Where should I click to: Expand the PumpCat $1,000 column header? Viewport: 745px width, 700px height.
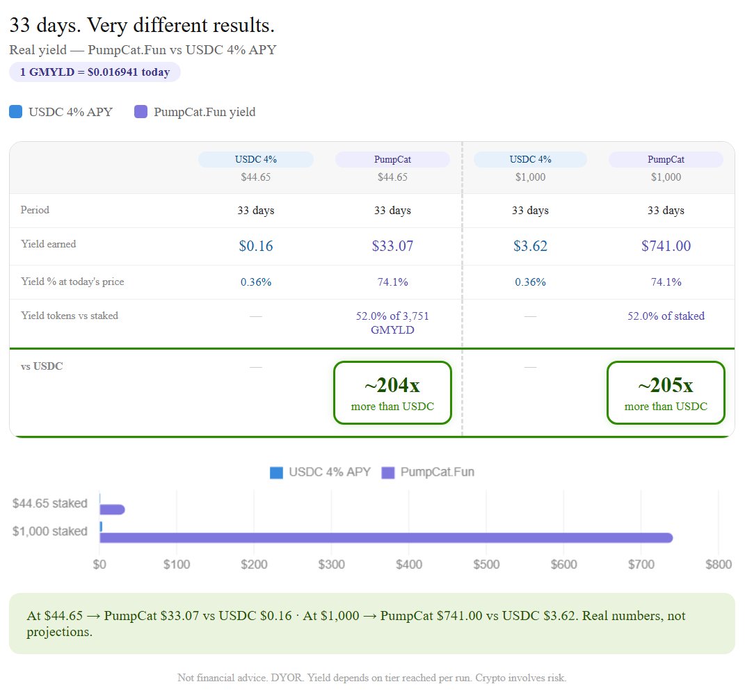(666, 159)
